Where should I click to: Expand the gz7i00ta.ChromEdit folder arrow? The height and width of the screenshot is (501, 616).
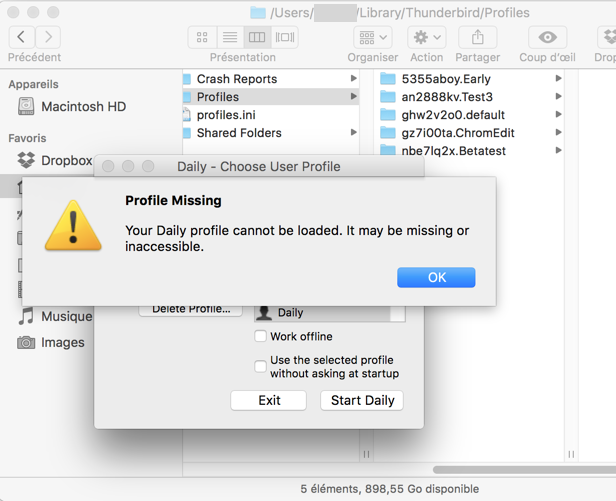tap(558, 132)
